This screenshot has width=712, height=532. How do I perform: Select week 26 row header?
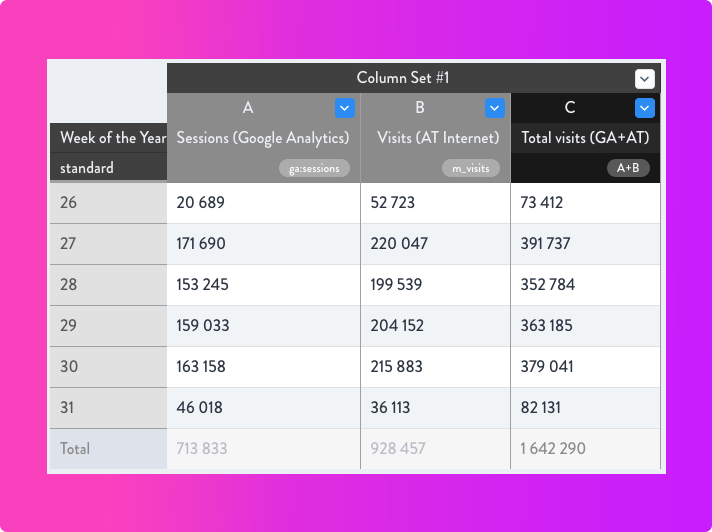(x=109, y=202)
